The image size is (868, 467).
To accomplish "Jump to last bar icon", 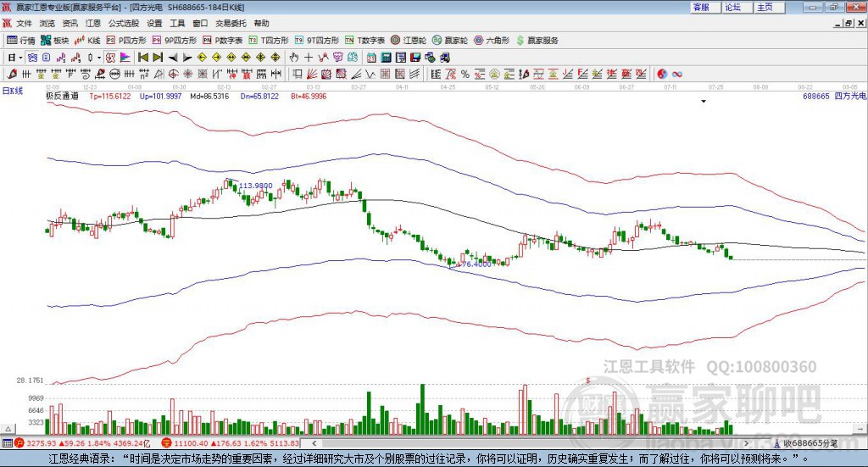I will tap(158, 58).
